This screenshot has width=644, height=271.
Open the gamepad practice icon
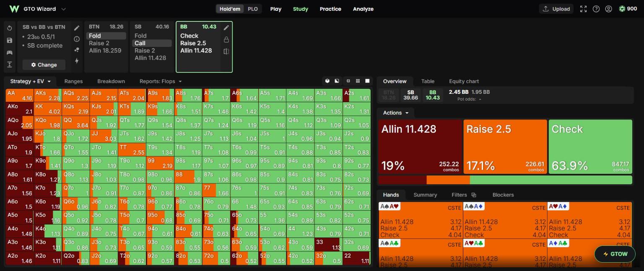pos(10,52)
